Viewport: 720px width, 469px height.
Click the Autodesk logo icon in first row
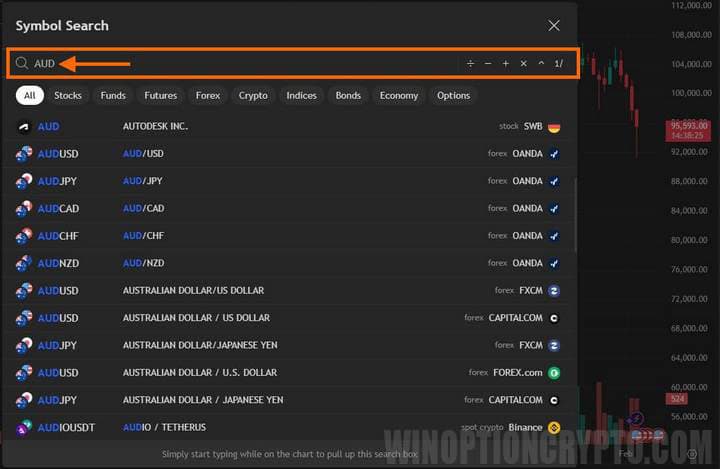[24, 127]
